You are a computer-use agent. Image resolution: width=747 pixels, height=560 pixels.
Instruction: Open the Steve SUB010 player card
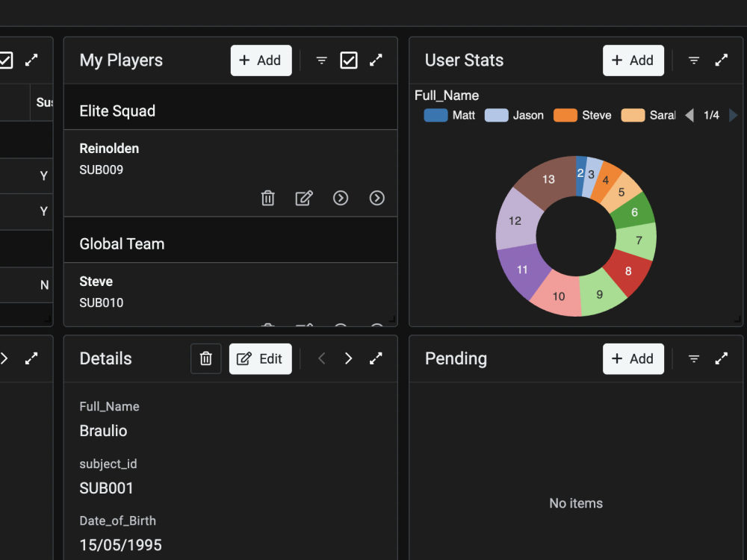pyautogui.click(x=231, y=294)
